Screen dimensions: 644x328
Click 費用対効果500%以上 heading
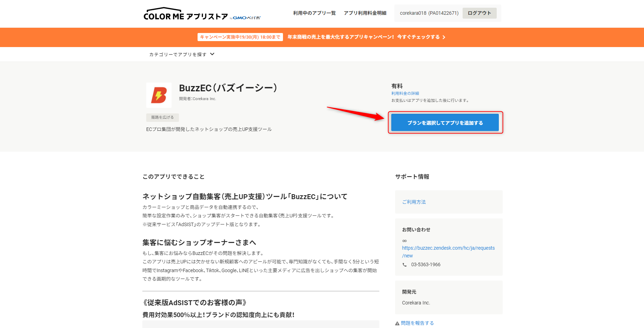pyautogui.click(x=218, y=315)
